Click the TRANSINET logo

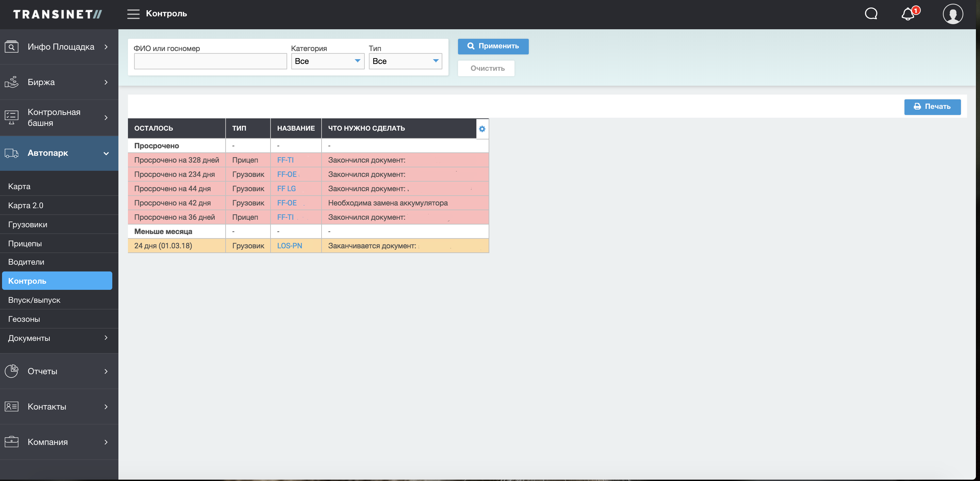[58, 14]
